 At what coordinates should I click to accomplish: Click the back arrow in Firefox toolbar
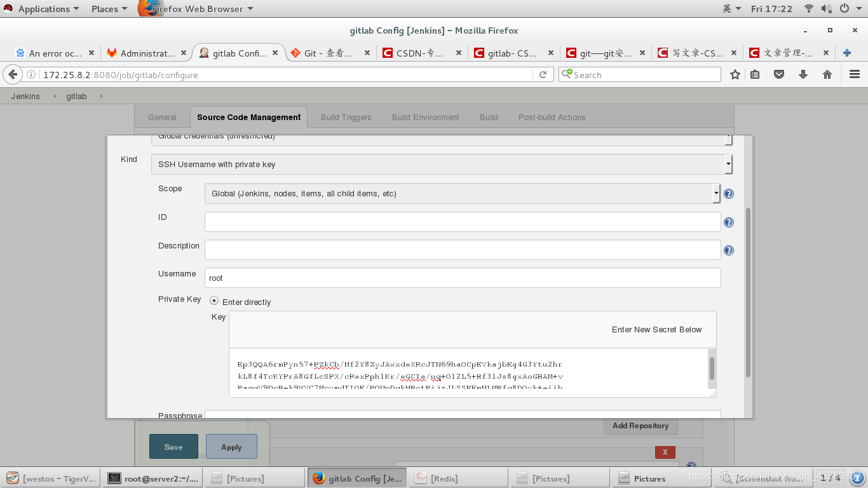[12, 74]
